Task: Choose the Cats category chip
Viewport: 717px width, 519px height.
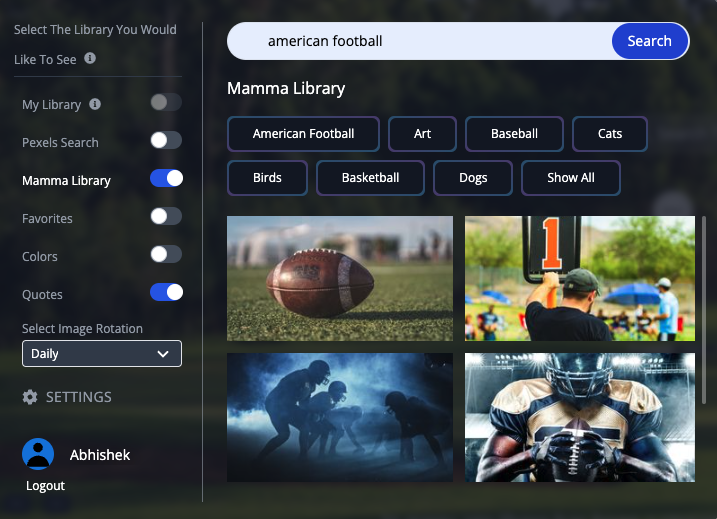Action: pos(610,134)
